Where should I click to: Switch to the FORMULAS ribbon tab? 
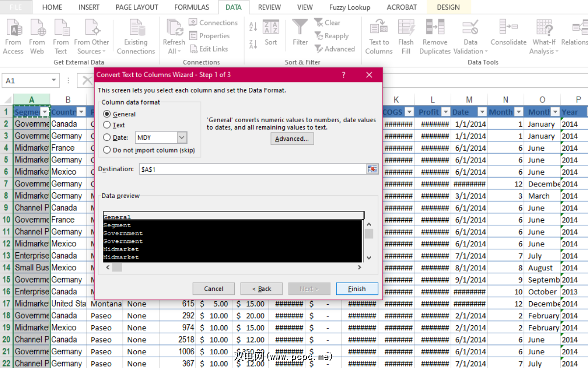pos(192,7)
